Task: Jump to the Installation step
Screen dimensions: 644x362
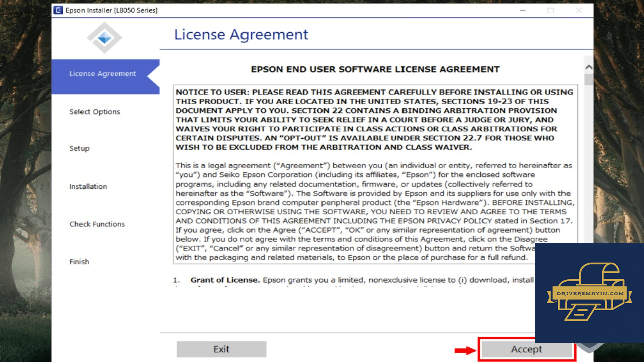Action: (88, 186)
